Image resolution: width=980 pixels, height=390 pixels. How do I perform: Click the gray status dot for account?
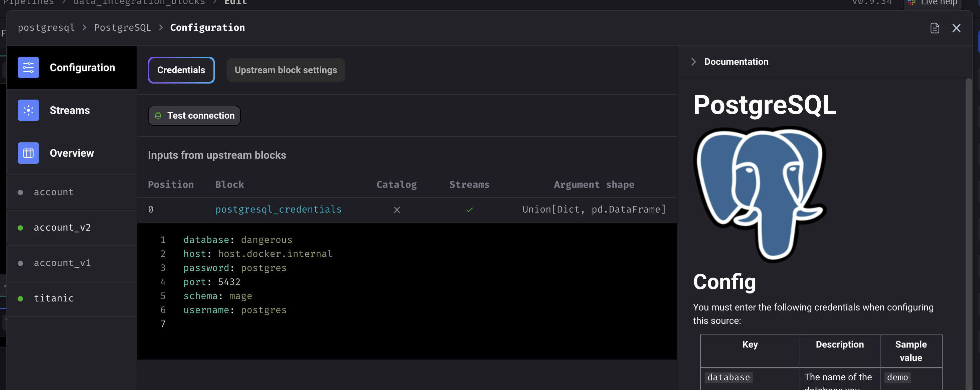pos(21,192)
